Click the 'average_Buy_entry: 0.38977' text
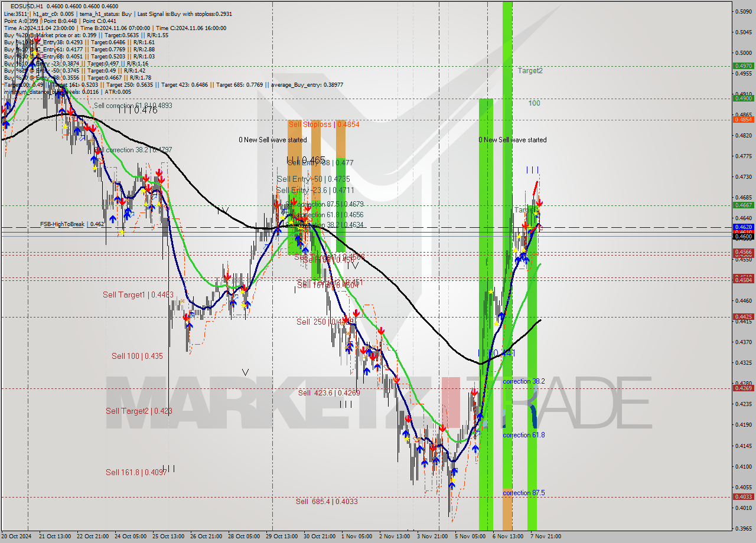The image size is (756, 543). click(307, 85)
